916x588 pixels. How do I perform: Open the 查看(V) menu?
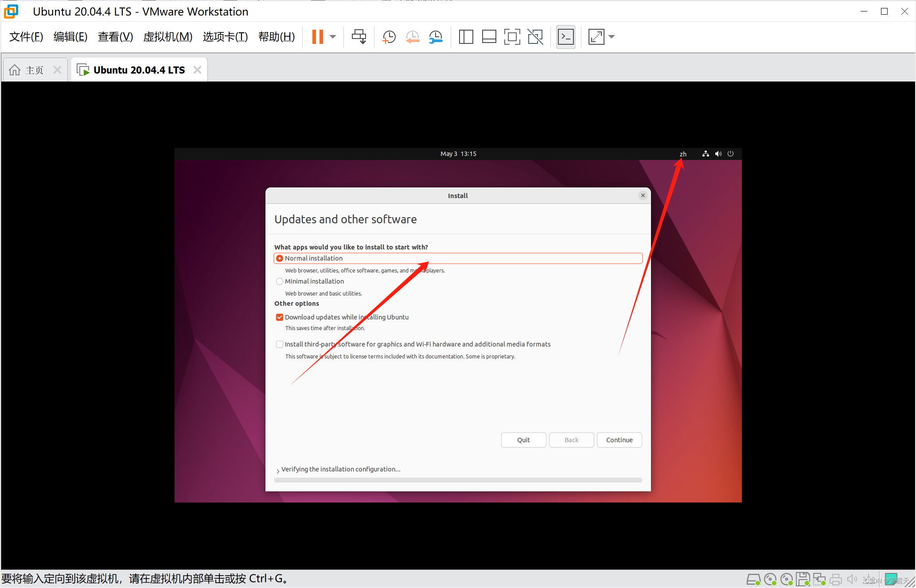pos(115,37)
